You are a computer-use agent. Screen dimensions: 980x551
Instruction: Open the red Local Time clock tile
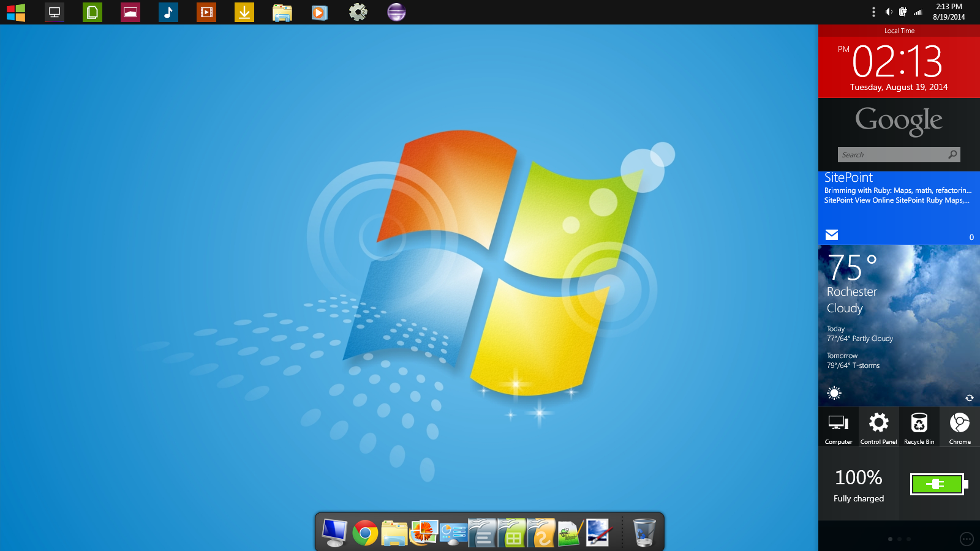899,61
